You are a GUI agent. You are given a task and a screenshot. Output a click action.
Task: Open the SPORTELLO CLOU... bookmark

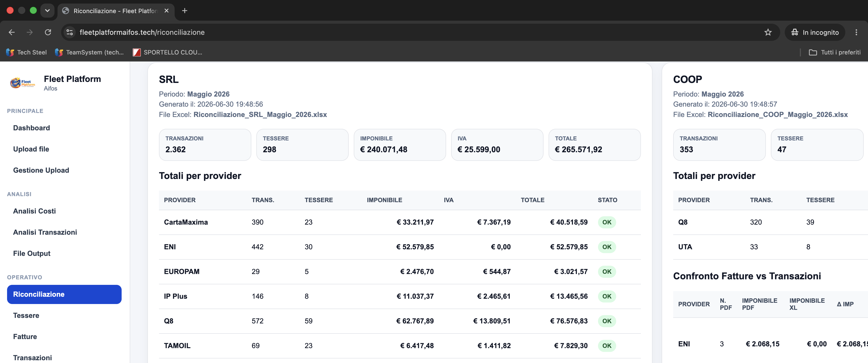[x=168, y=52]
